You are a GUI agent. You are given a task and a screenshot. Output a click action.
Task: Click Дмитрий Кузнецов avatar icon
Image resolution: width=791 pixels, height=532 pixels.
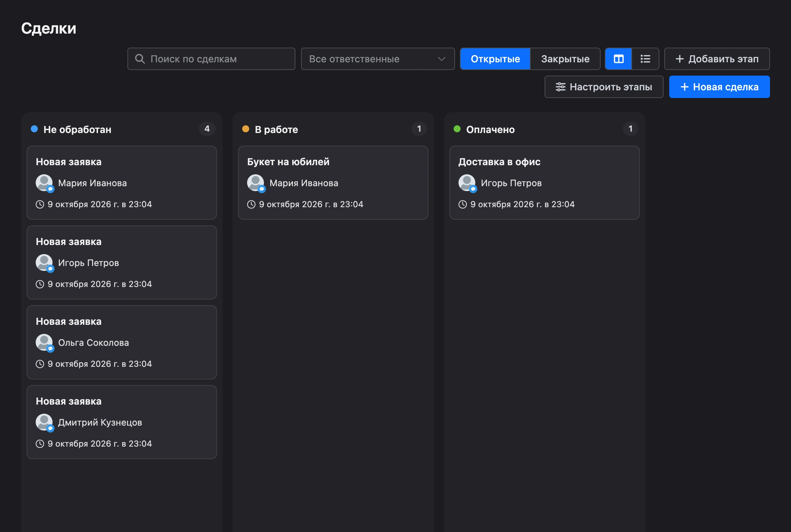pos(44,422)
